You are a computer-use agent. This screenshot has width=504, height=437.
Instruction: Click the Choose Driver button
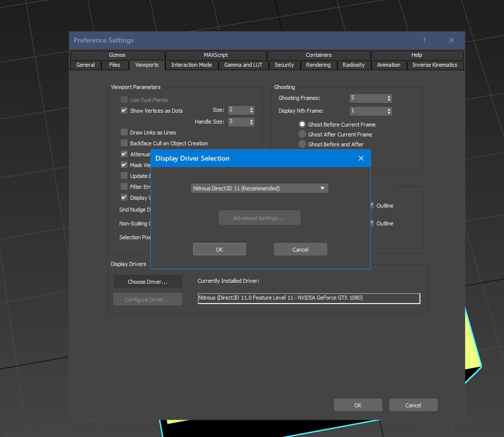147,282
